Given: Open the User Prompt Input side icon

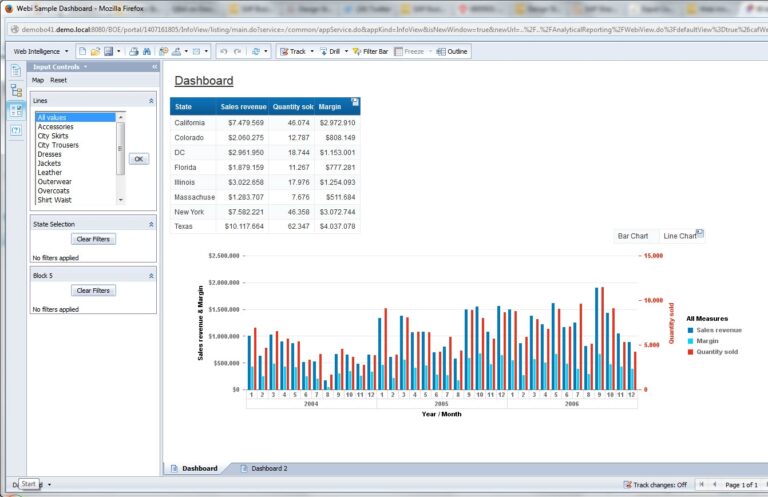Looking at the screenshot, I should pyautogui.click(x=16, y=130).
